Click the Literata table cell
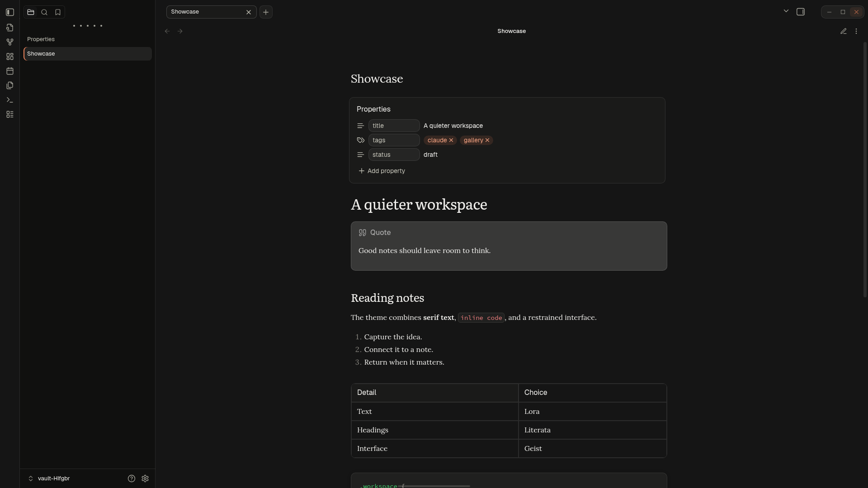The width and height of the screenshot is (868, 488). pos(592,430)
